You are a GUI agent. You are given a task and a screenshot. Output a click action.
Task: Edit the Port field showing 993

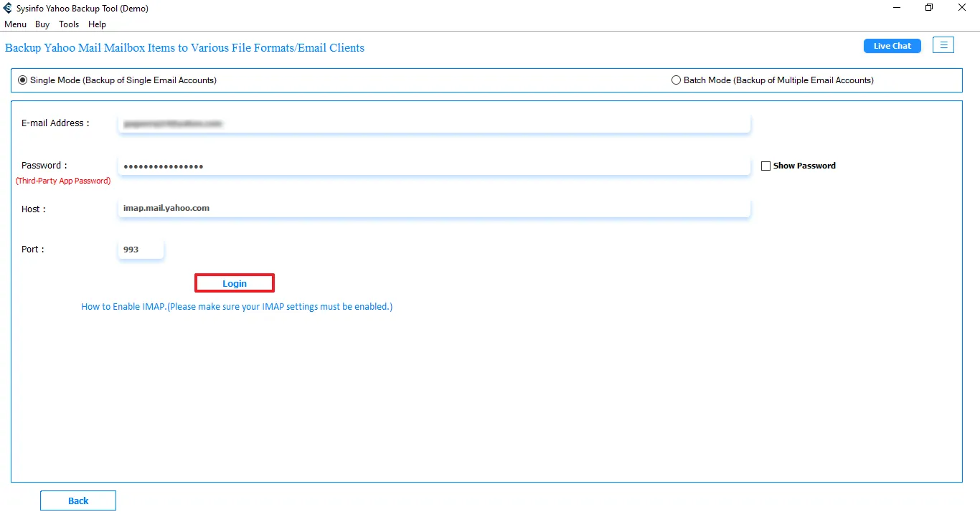141,250
